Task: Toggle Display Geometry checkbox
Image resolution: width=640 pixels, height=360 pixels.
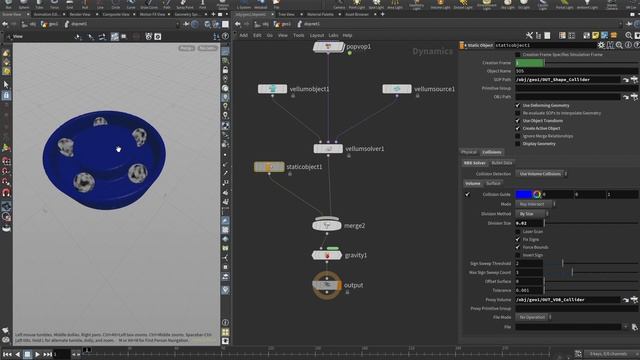Action: pyautogui.click(x=518, y=144)
